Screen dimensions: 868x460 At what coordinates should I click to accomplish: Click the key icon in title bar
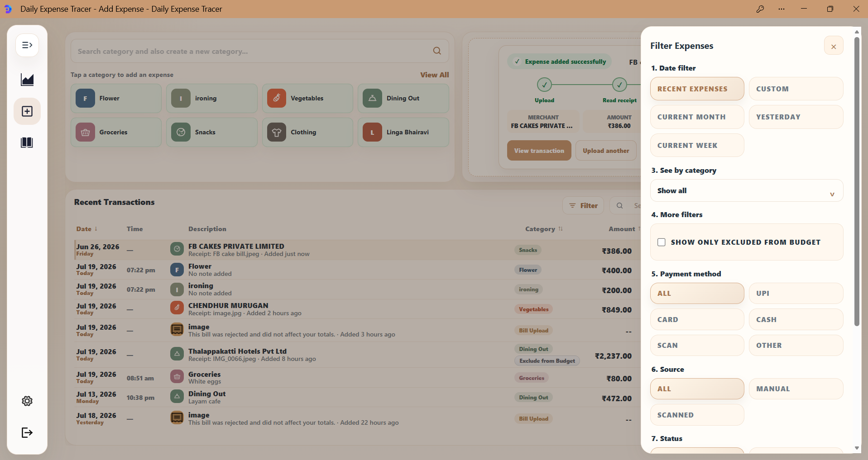[x=760, y=9]
